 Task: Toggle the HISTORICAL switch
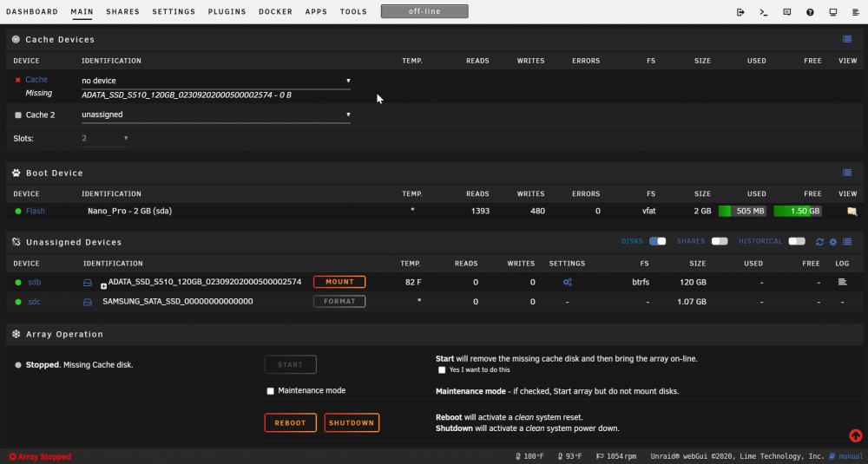pos(797,241)
